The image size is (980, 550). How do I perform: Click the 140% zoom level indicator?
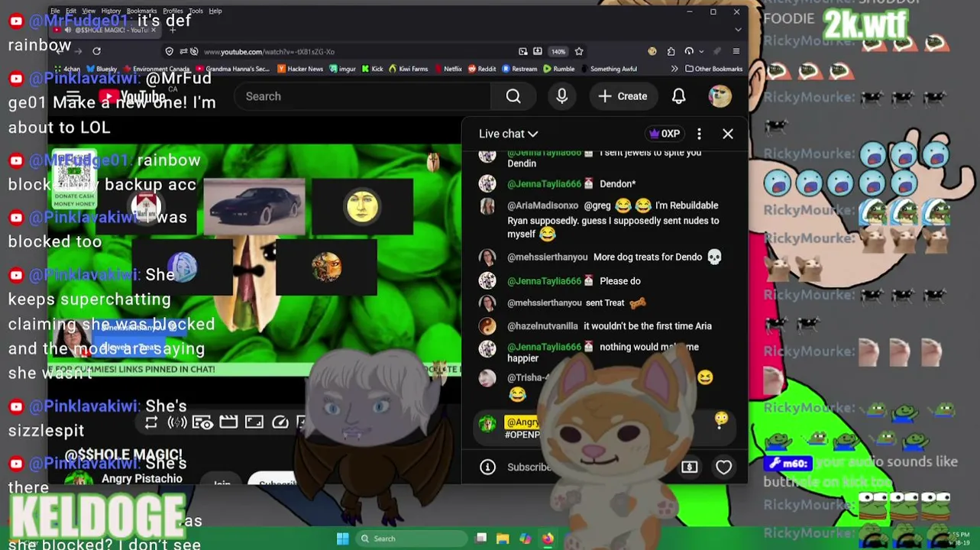(x=558, y=51)
